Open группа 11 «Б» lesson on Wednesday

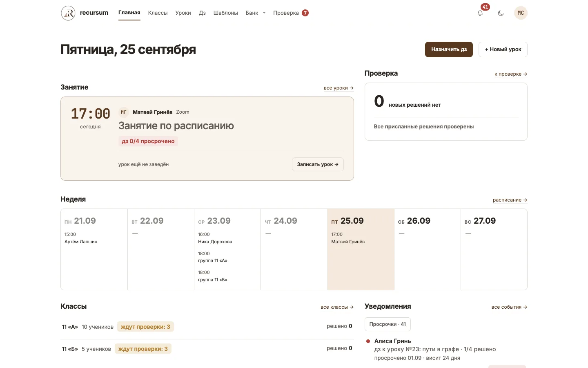pyautogui.click(x=213, y=276)
